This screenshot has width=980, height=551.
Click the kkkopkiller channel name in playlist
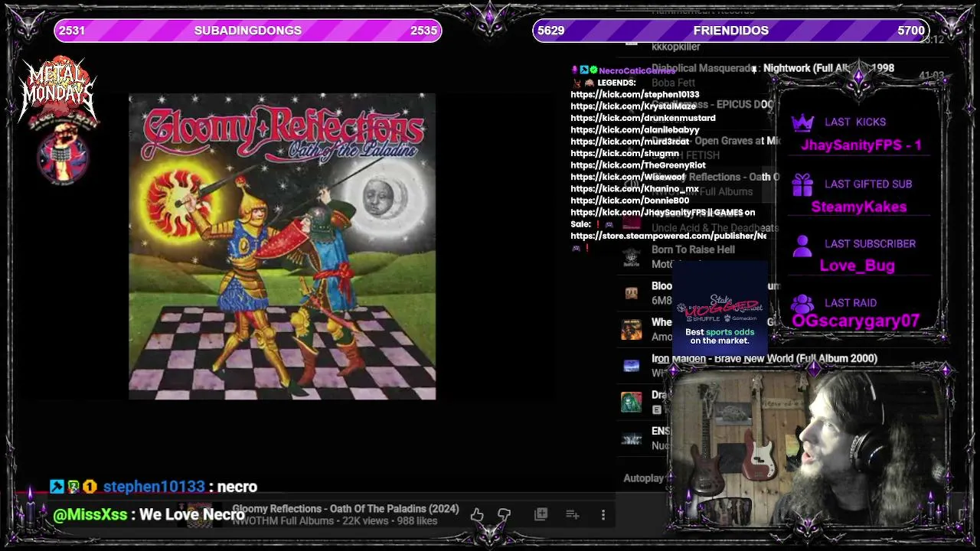(x=676, y=47)
